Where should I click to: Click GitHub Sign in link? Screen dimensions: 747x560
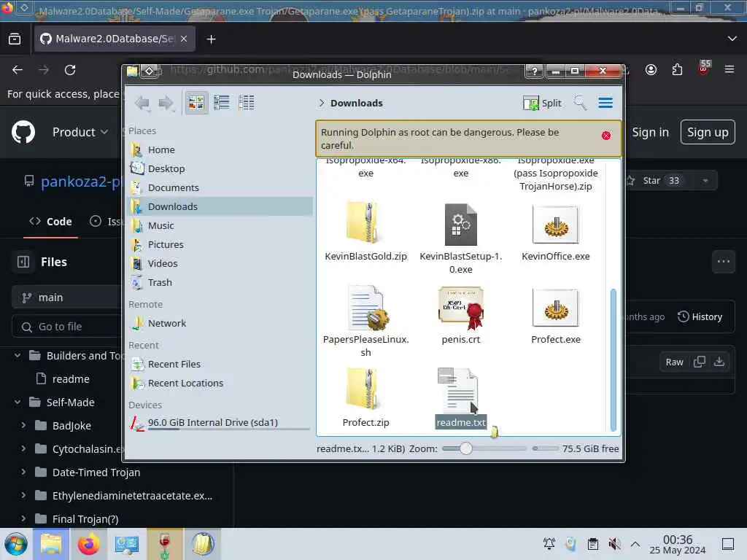point(650,132)
